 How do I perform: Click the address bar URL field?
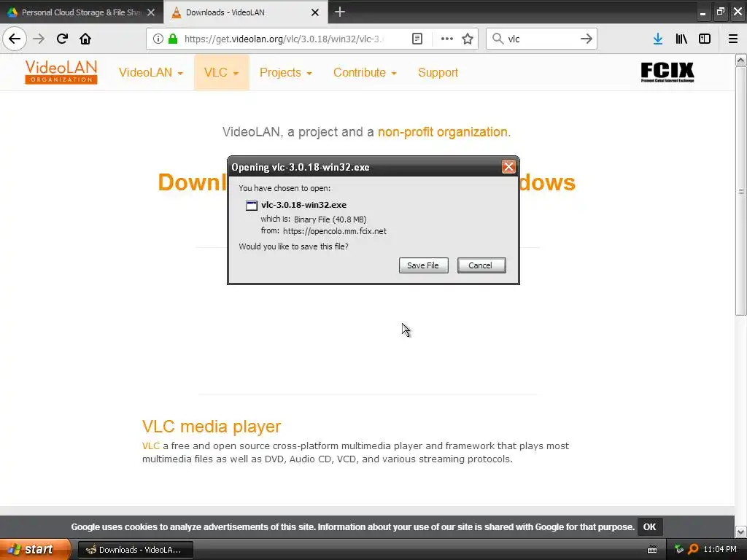click(x=284, y=39)
